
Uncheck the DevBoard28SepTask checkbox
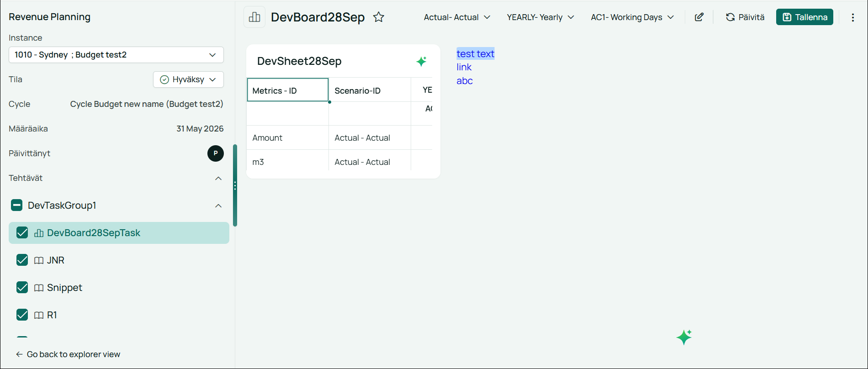(x=22, y=233)
